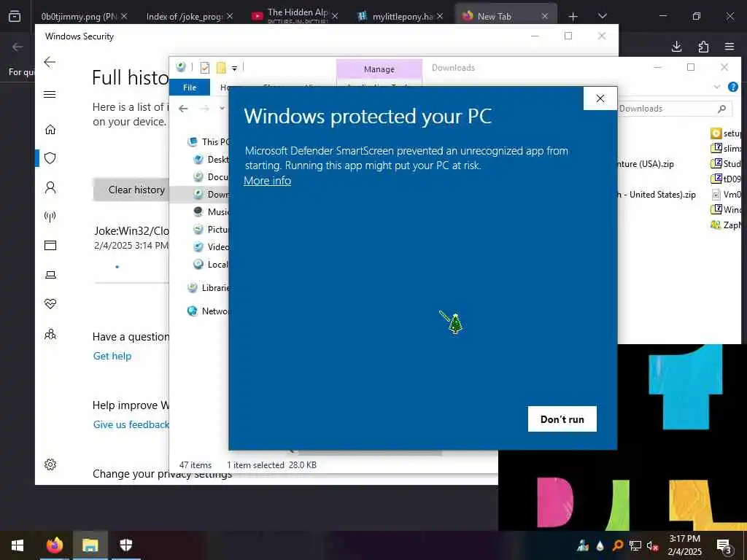Click the muted volume tray icon

point(652,545)
